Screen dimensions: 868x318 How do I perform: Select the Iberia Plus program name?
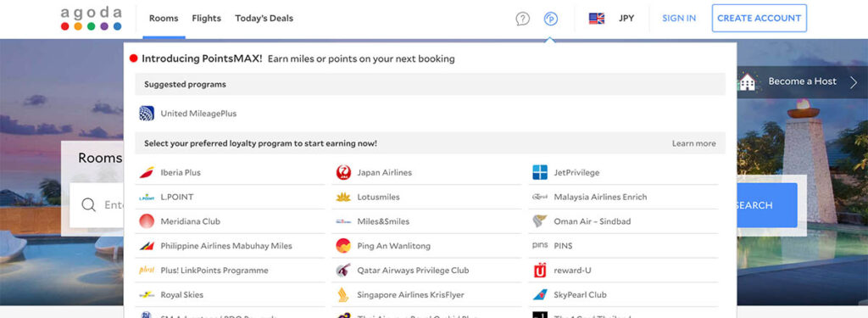(181, 173)
